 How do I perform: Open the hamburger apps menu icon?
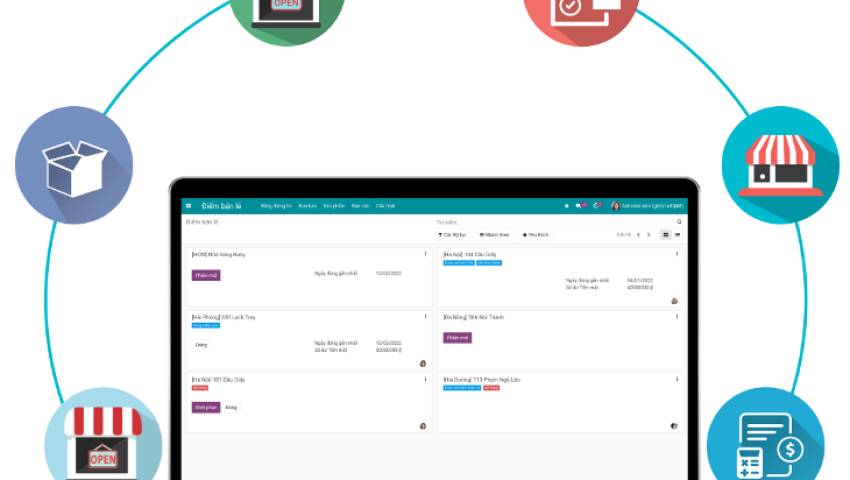click(188, 205)
